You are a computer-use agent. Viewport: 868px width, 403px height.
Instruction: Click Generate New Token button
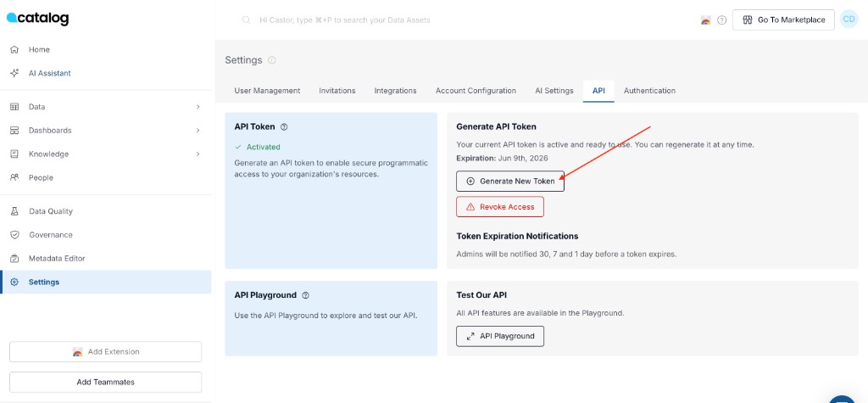coord(509,182)
